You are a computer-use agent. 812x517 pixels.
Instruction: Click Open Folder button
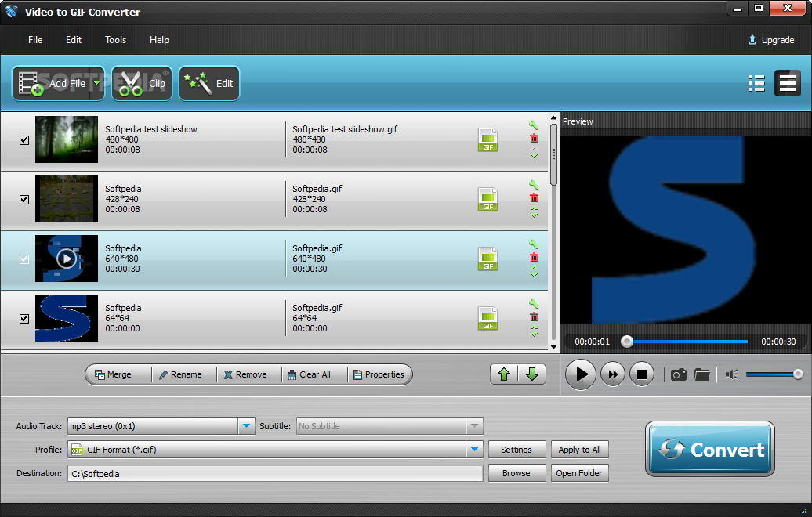pos(579,473)
